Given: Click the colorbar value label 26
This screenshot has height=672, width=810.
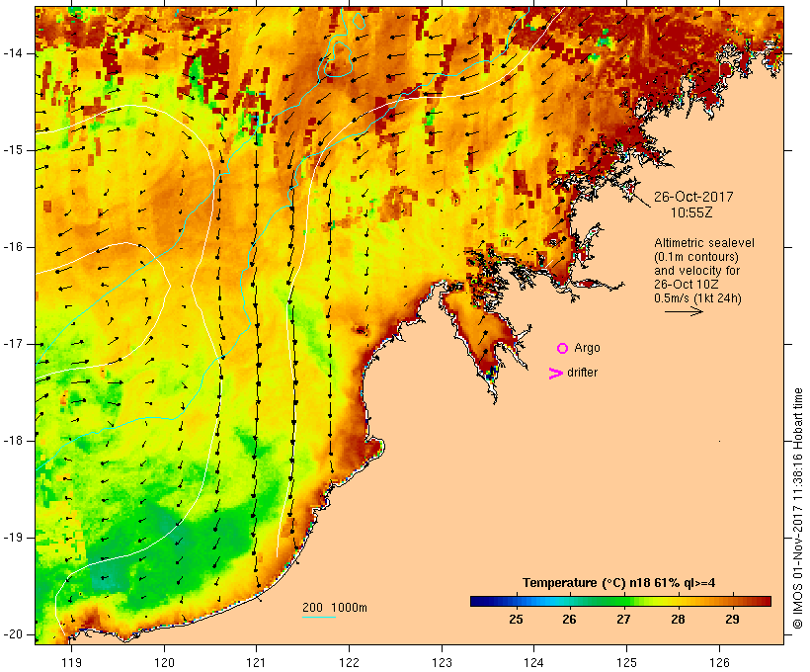Looking at the screenshot, I should pyautogui.click(x=570, y=620).
